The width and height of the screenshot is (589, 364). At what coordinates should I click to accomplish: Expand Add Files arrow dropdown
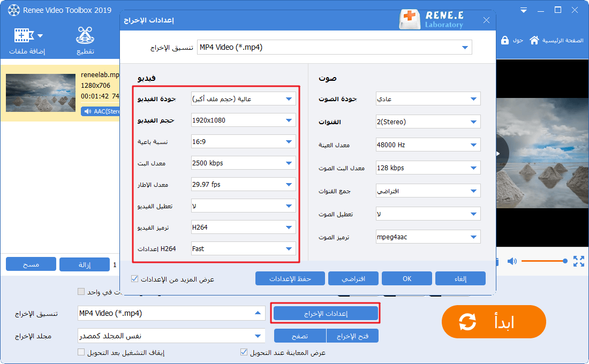[x=40, y=36]
